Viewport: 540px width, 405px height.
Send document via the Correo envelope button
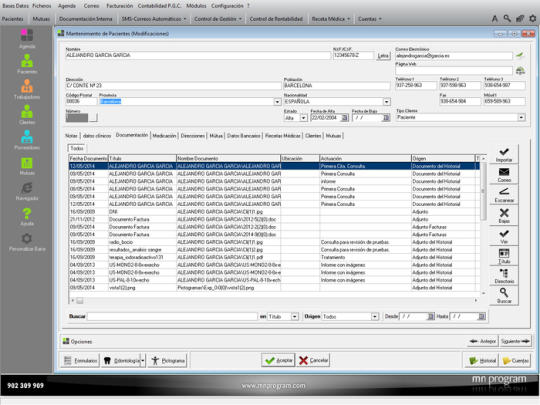pyautogui.click(x=504, y=175)
